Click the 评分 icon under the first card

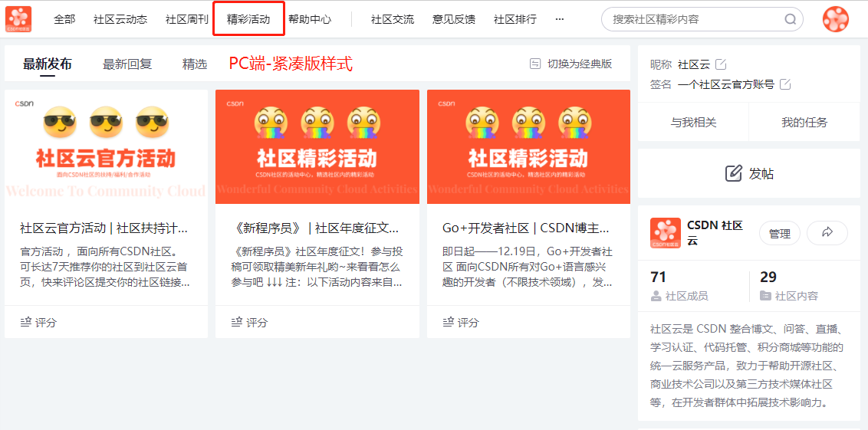coord(26,322)
